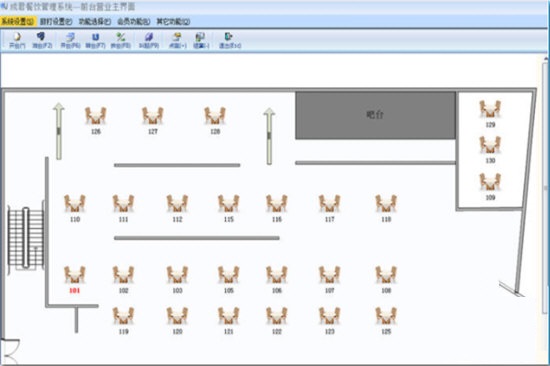550x366 pixels.
Task: Open the 其它功能 menu
Action: pos(173,21)
